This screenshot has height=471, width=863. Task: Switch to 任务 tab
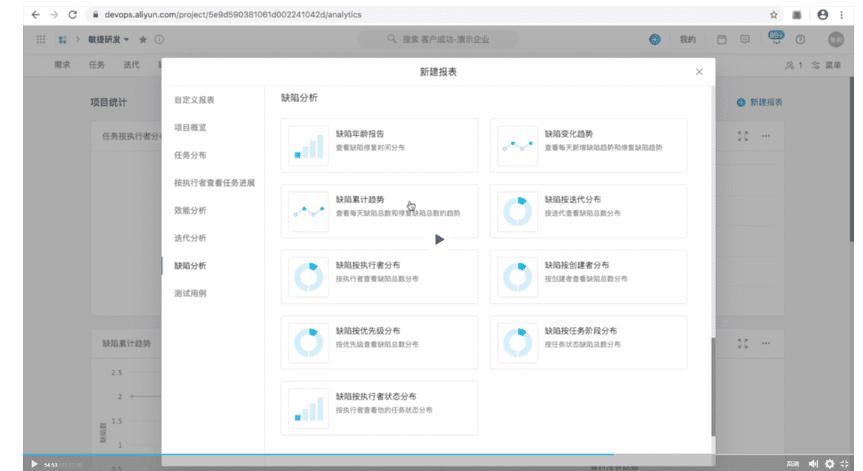(97, 65)
